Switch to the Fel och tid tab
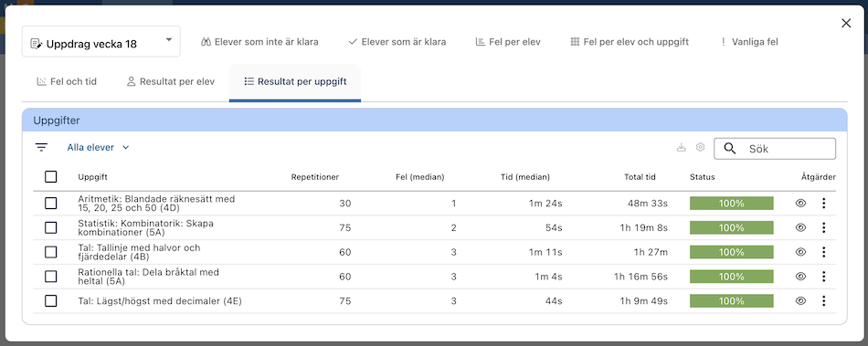The height and width of the screenshot is (346, 868). click(67, 82)
